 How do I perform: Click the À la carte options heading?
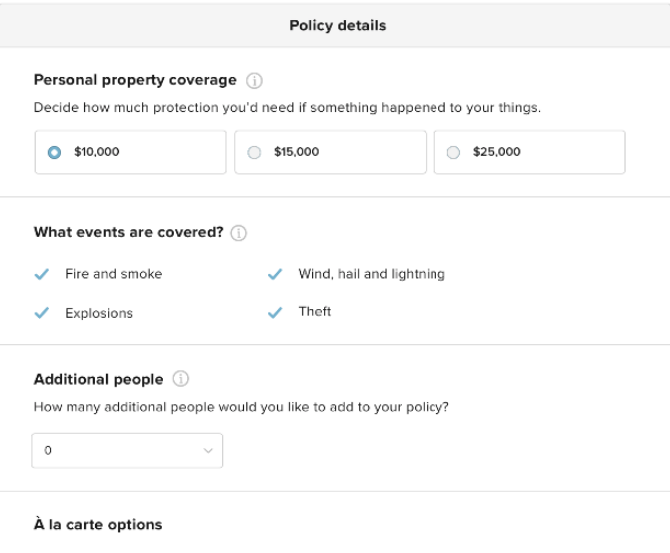(x=98, y=525)
